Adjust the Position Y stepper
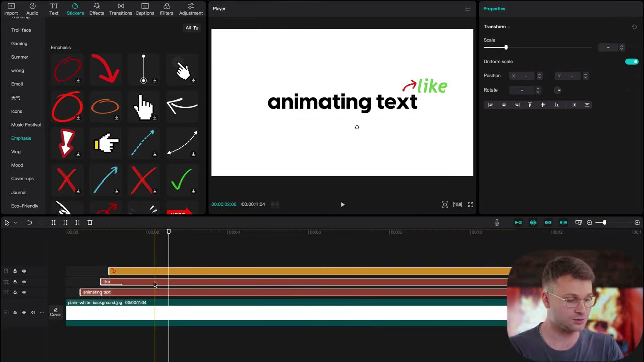This screenshot has width=644, height=362. coord(585,76)
